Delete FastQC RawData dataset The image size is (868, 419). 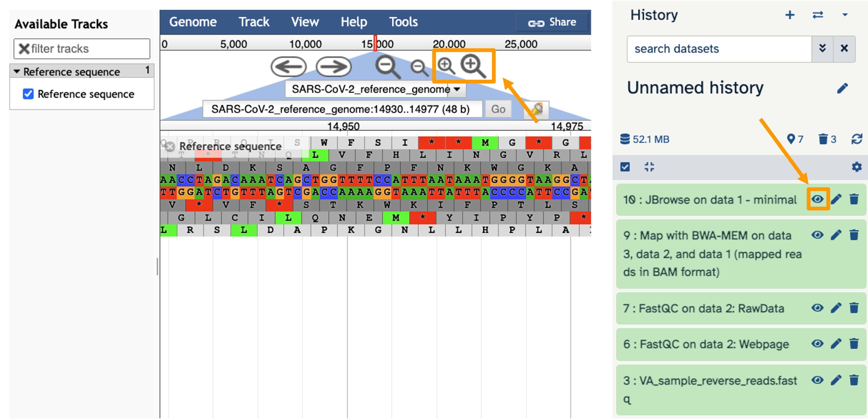854,308
